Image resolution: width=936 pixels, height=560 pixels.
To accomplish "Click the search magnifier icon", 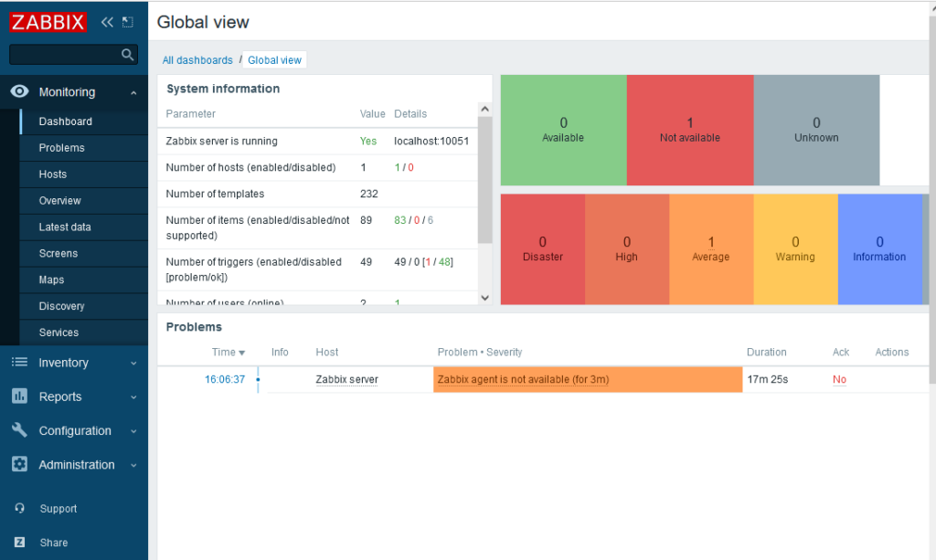I will [x=127, y=55].
